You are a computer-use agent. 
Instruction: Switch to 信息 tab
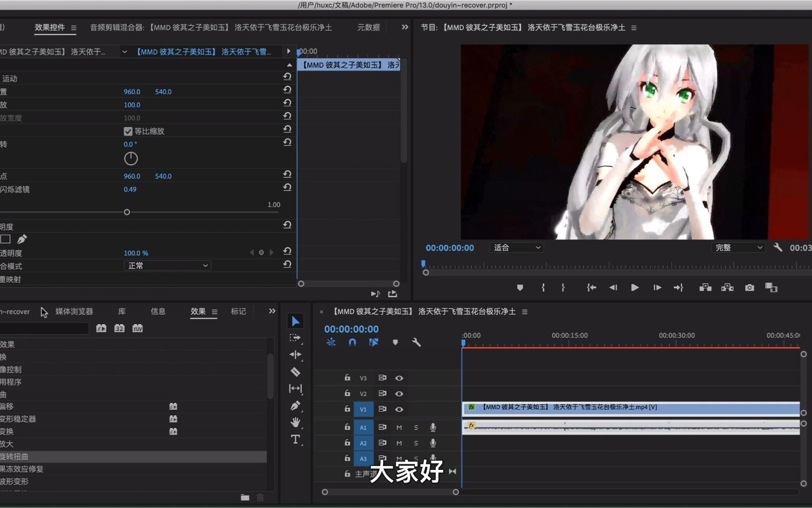click(158, 311)
